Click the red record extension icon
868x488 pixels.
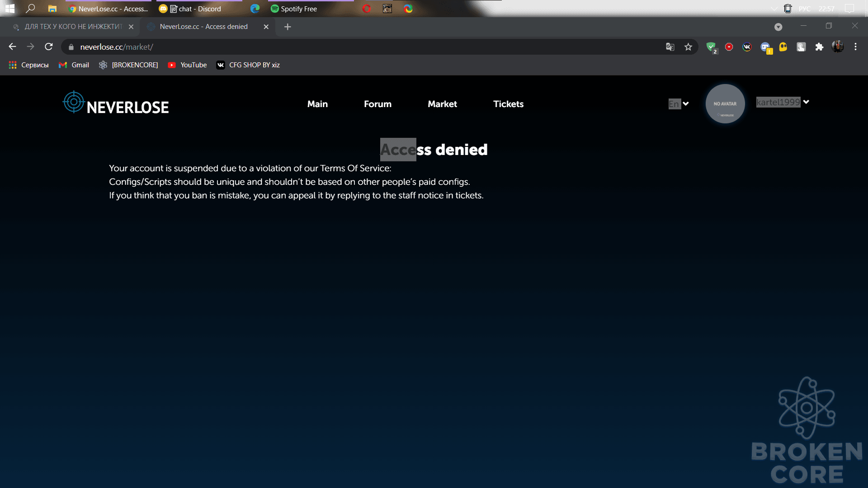[x=729, y=47]
